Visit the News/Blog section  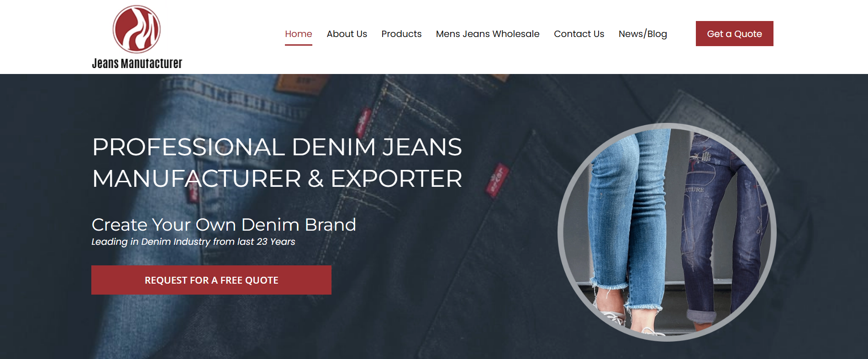click(643, 34)
